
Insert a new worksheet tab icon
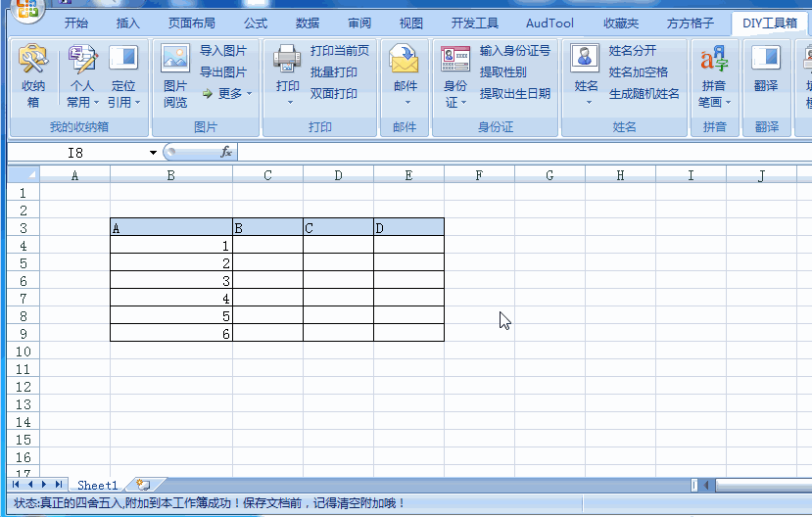click(x=144, y=485)
